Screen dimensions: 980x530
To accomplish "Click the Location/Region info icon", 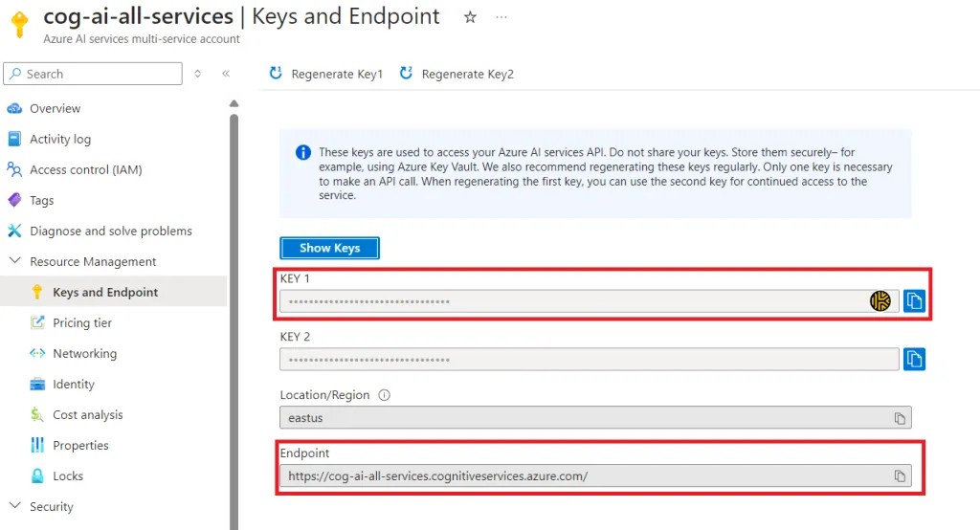I will (385, 395).
